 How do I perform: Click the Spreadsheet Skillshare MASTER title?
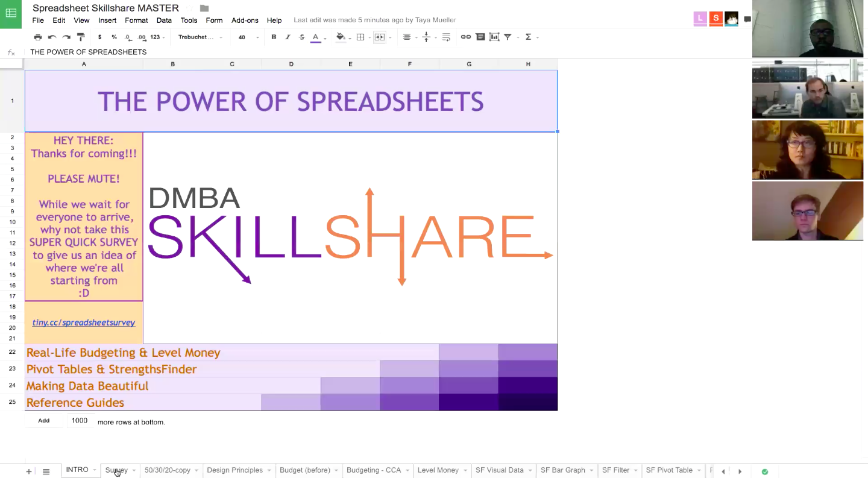pyautogui.click(x=105, y=8)
